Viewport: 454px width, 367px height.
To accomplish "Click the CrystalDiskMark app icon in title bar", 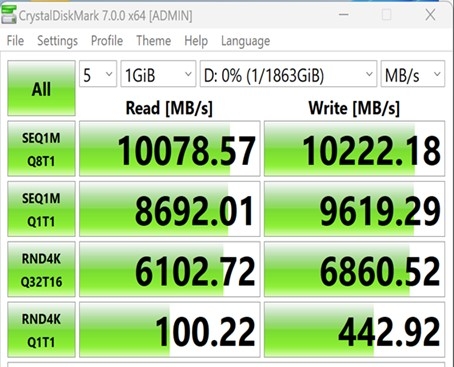I will (8, 15).
